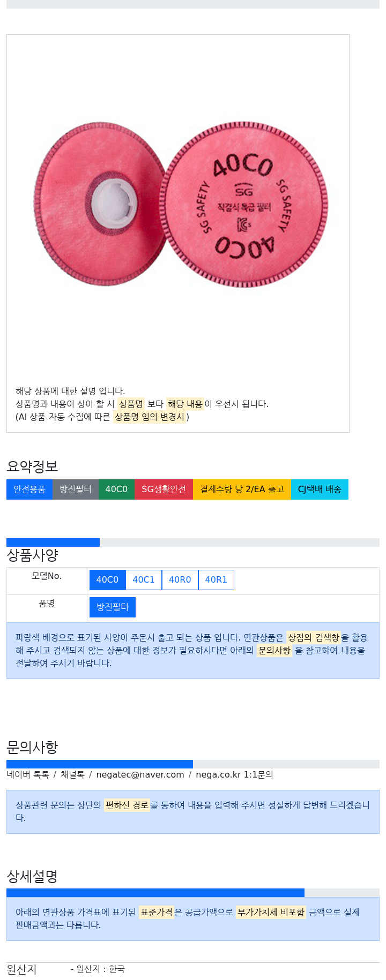Choose model 40R0
This screenshot has height=980, width=386.
180,579
